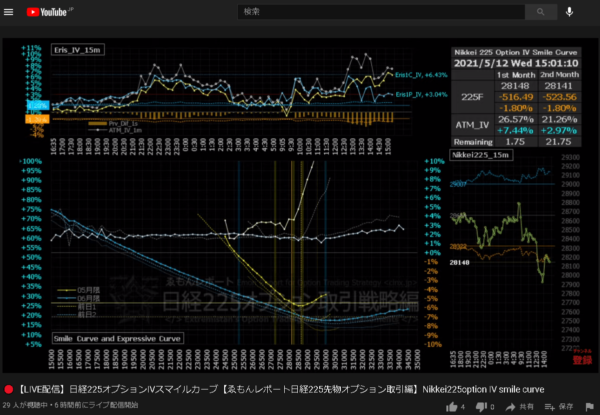Share the video via 共有 button

[520, 407]
